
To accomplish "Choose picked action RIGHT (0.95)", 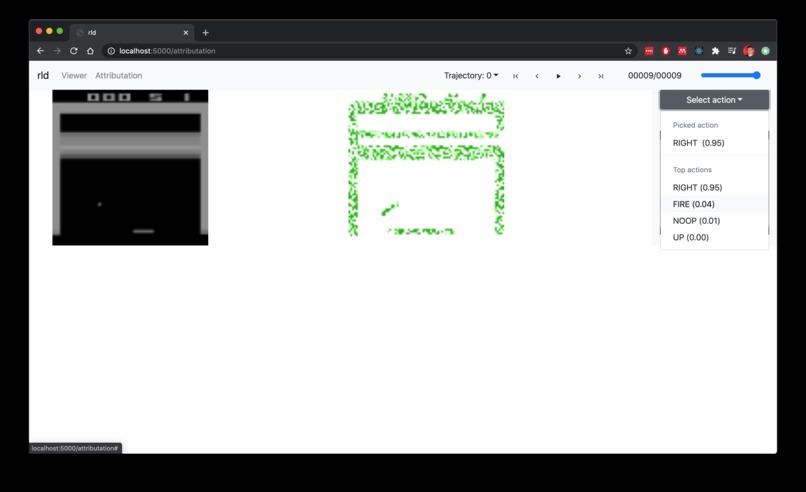I will [x=715, y=143].
